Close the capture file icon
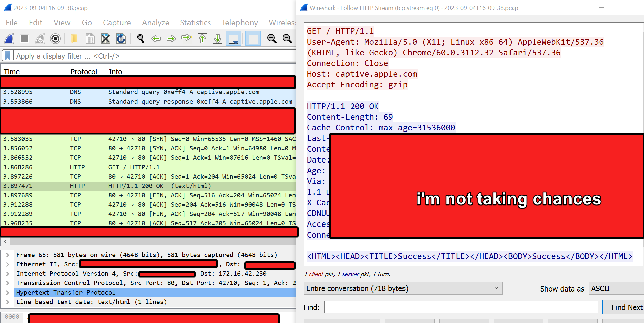 coord(106,39)
